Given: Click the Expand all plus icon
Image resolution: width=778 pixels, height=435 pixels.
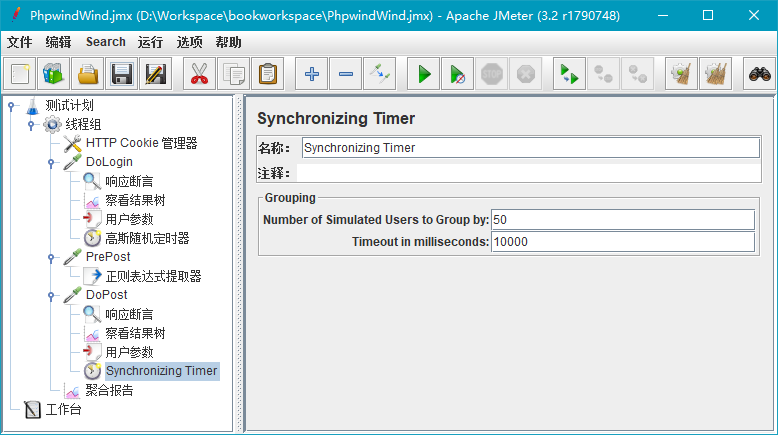Looking at the screenshot, I should pos(312,74).
